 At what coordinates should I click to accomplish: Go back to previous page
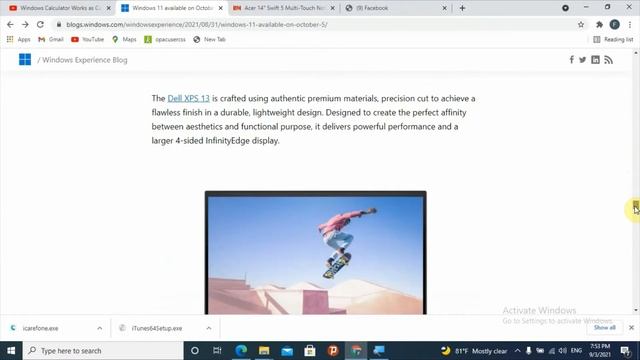point(10,24)
